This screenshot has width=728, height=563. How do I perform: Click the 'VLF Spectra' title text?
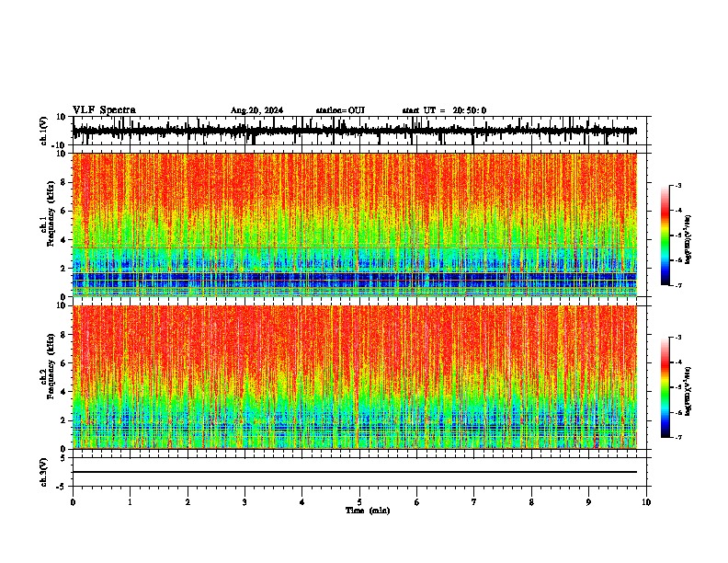pos(104,110)
